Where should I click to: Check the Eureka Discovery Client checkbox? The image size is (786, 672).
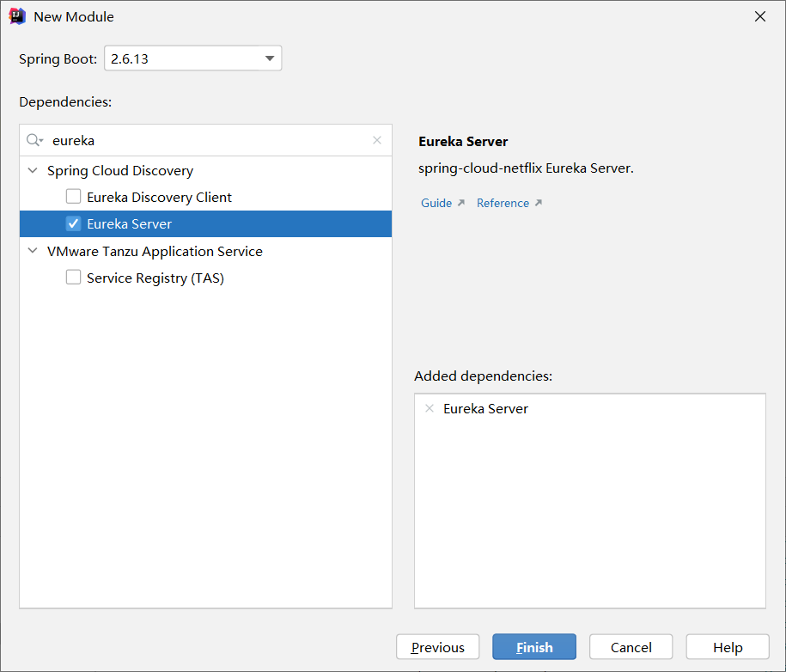coord(73,197)
